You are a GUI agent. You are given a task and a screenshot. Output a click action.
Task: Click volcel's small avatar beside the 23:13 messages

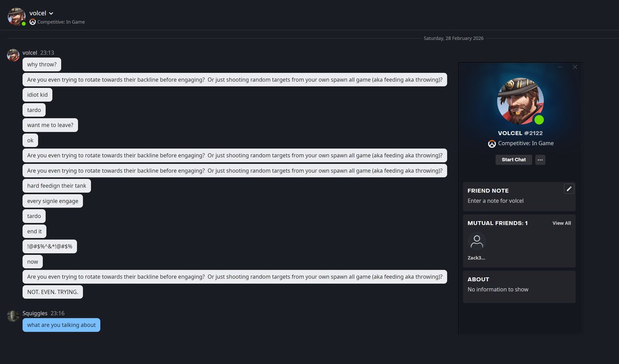tap(13, 55)
